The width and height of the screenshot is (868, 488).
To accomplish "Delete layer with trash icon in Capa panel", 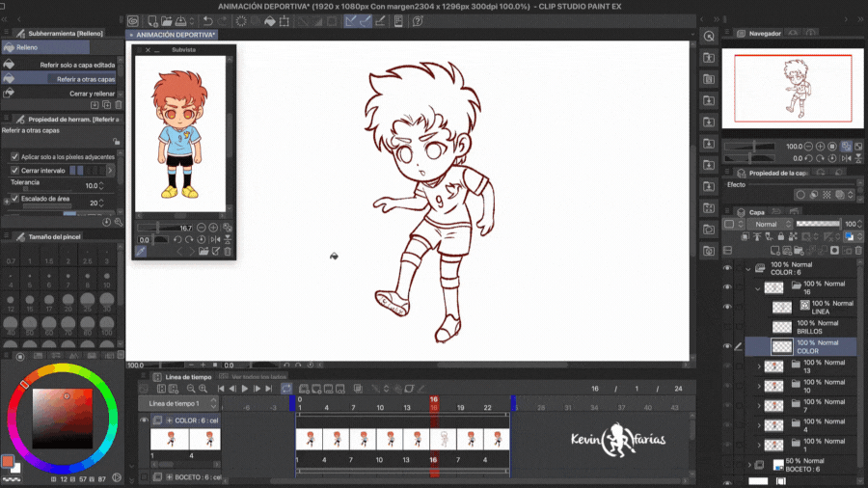I will [858, 251].
